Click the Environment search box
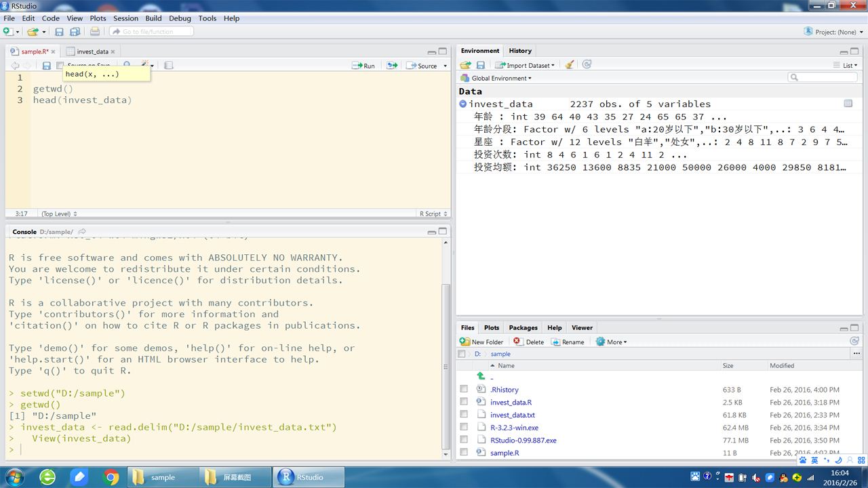Viewport: 868px width, 488px height. point(823,78)
